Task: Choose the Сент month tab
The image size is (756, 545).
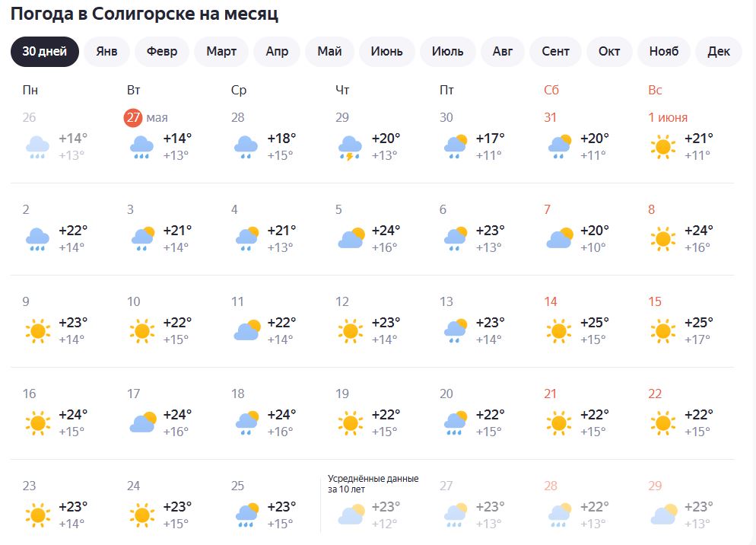Action: (555, 52)
